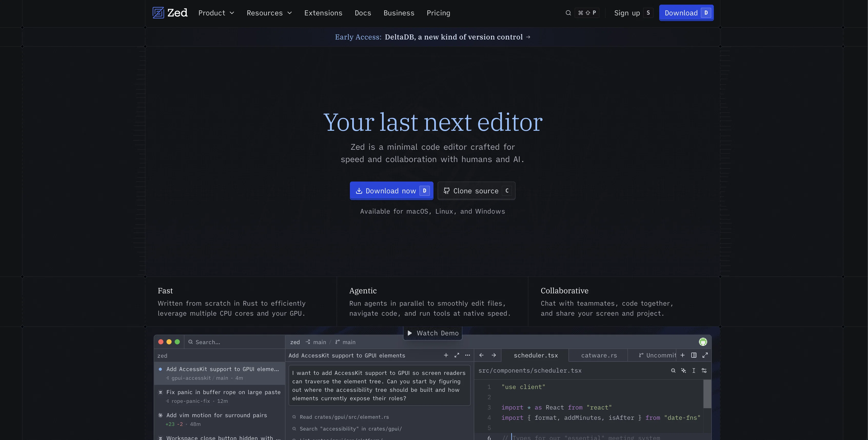Click the Download now button

coord(391,191)
